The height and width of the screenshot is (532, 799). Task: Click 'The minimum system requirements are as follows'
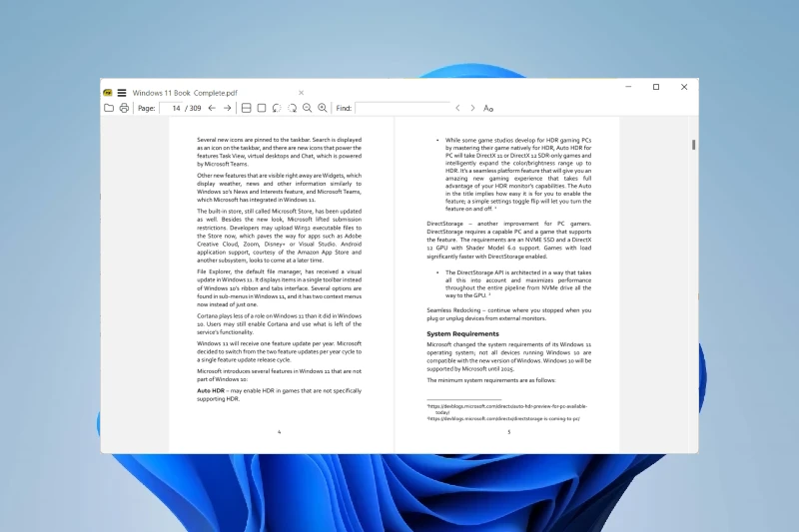click(x=491, y=380)
